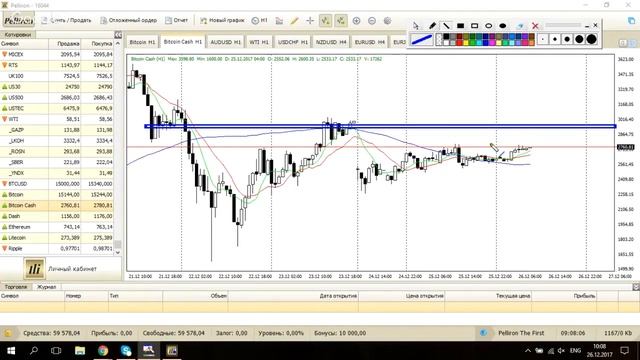Switch to the AUDUSD H1 chart tab

[x=225, y=42]
